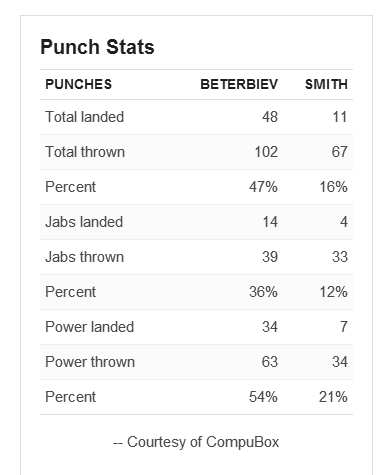Click the 47% percent cell

tap(263, 187)
